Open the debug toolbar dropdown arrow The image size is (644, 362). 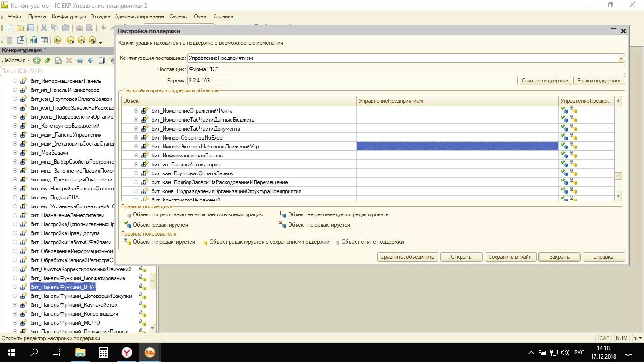click(100, 42)
